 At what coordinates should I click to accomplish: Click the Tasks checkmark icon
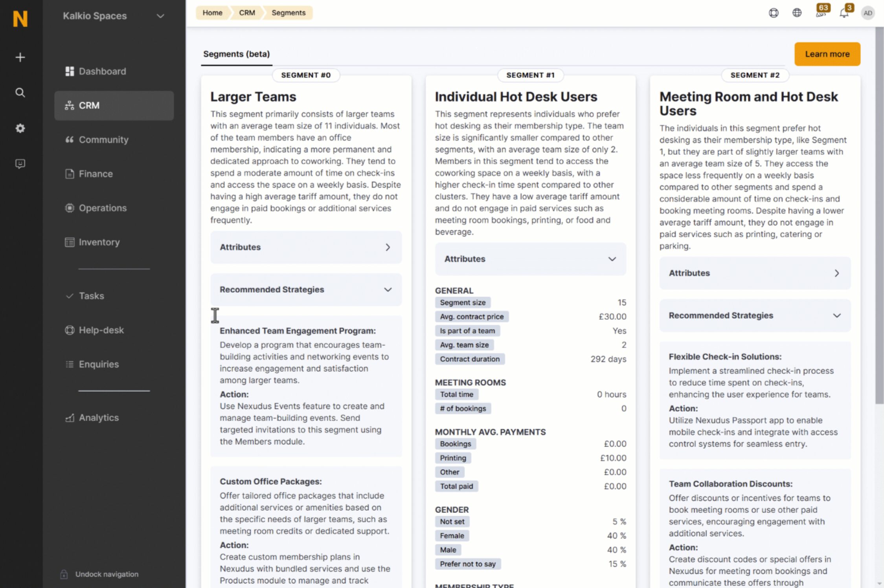[x=70, y=296]
